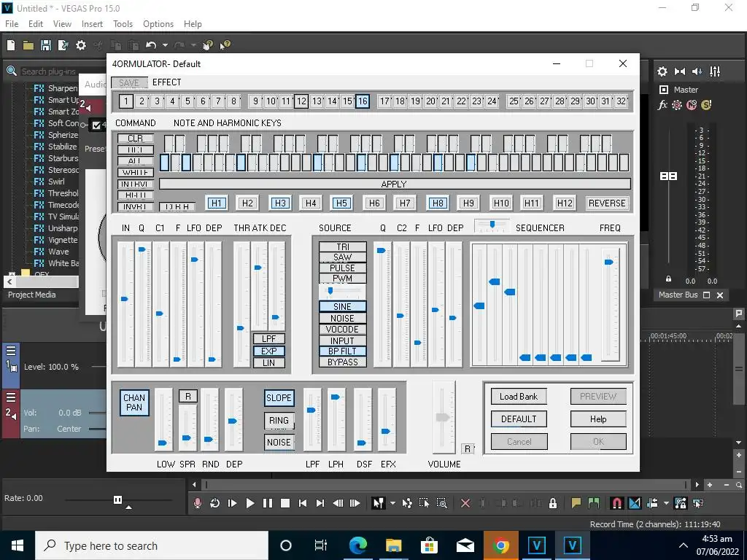This screenshot has width=747, height=560.
Task: Select the Selection Edit tool
Action: 424,503
